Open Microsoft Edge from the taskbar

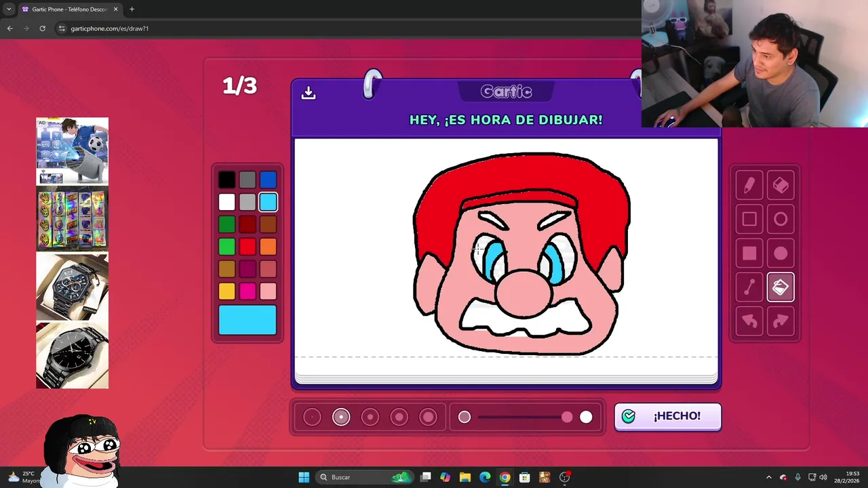tap(485, 477)
